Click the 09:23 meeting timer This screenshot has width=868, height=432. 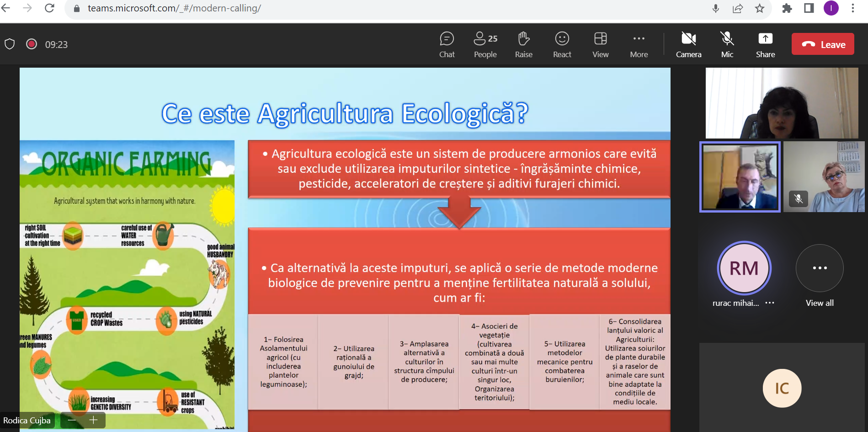tap(56, 44)
